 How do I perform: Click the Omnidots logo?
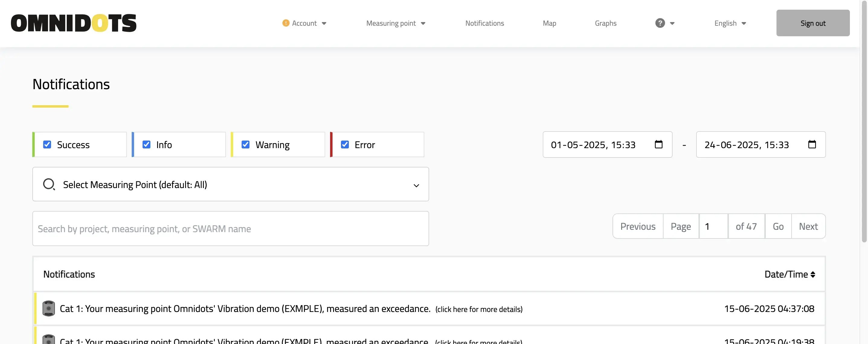(x=73, y=23)
